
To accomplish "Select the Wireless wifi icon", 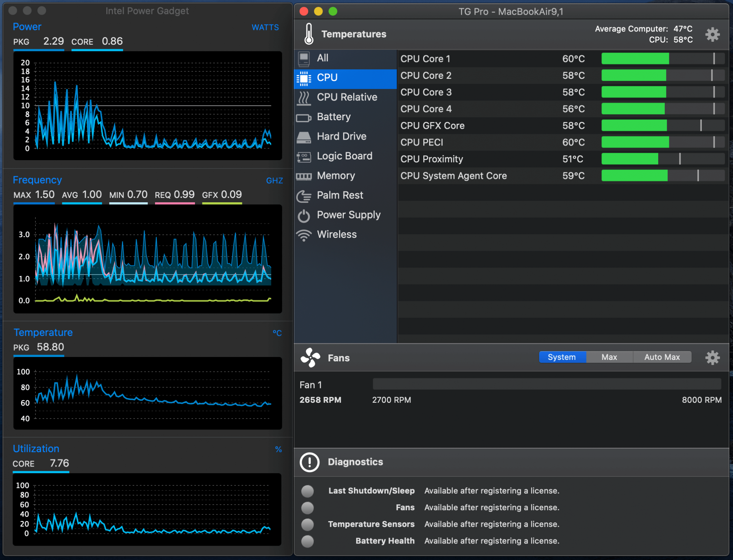I will 303,235.
